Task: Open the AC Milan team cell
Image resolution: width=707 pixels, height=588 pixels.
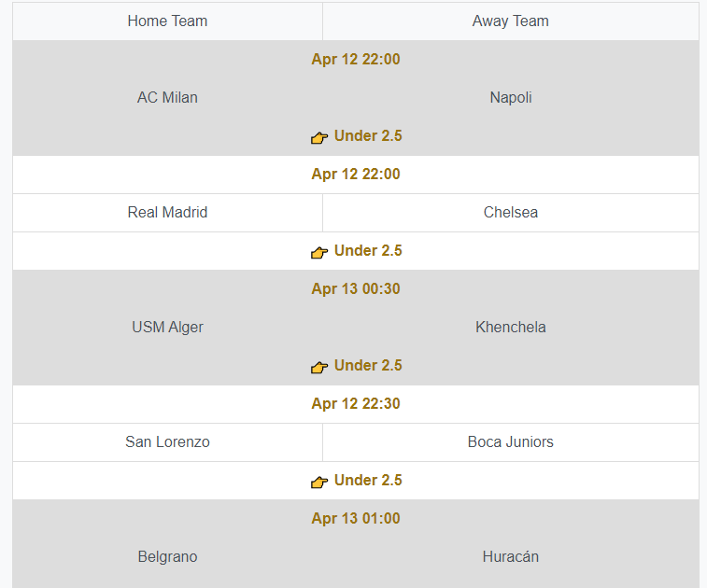Action: pos(167,97)
